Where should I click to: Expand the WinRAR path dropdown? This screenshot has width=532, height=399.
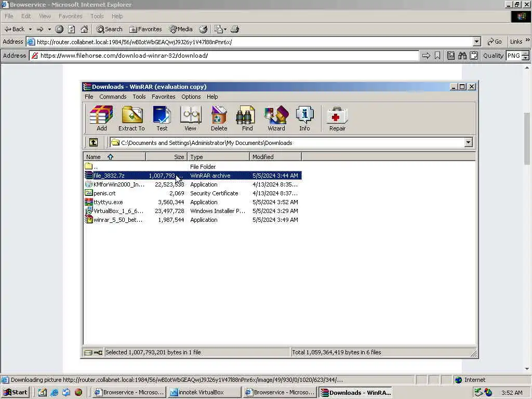[x=468, y=142]
